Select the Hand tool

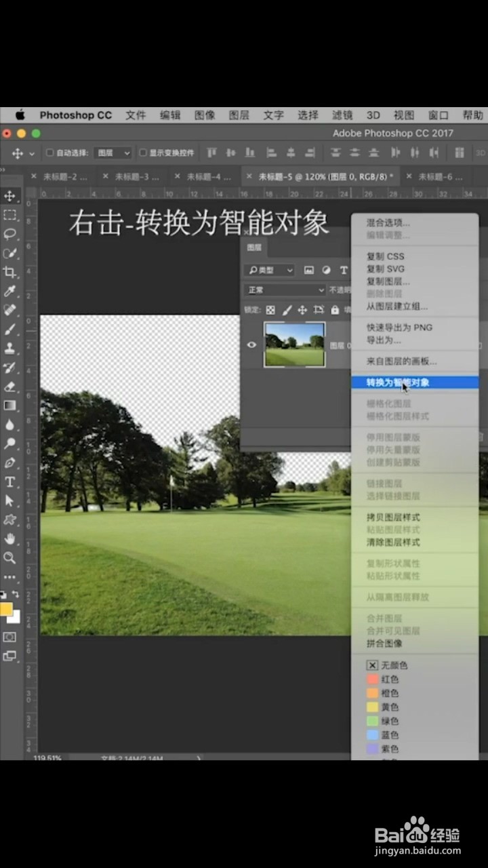click(x=9, y=538)
